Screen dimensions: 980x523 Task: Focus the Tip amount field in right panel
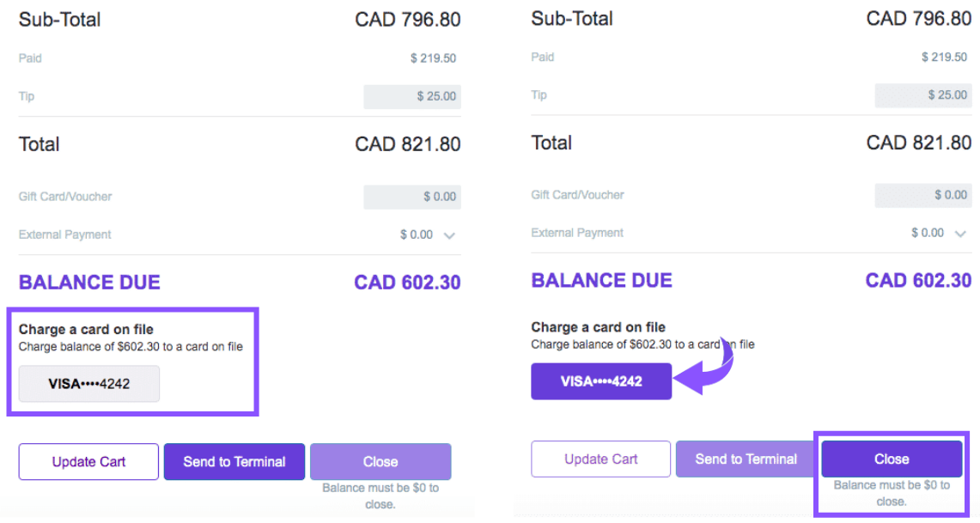[923, 94]
